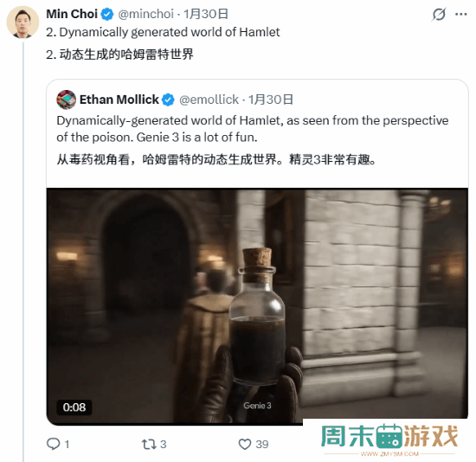Screen dimensions: 476x462
Task: Click the Min Choi display name
Action: 72,14
